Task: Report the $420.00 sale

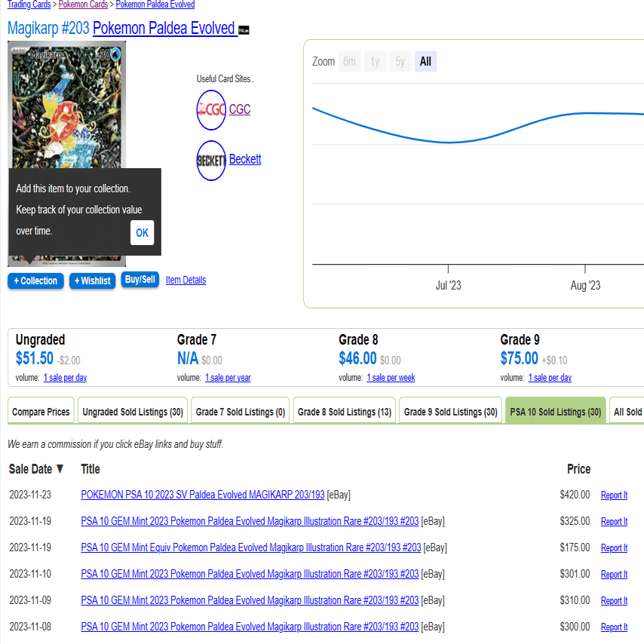Action: pyautogui.click(x=614, y=495)
